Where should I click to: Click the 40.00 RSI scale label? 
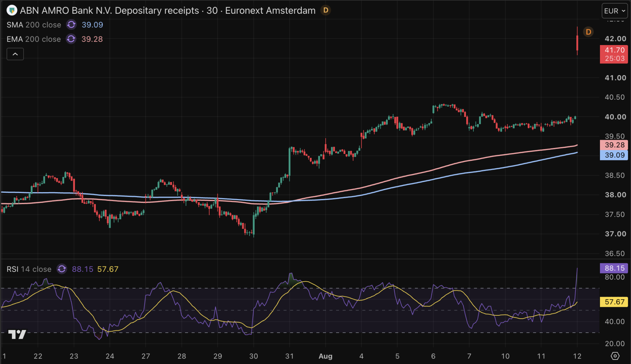coord(615,322)
